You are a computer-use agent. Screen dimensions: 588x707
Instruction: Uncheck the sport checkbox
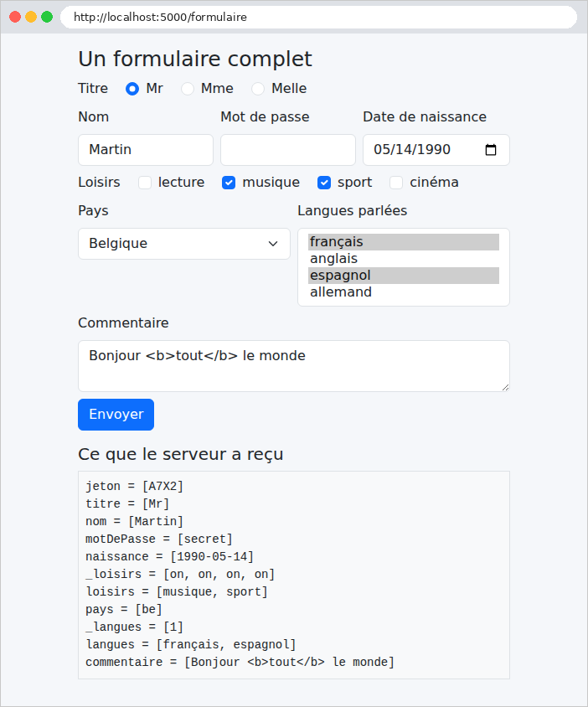(x=324, y=183)
